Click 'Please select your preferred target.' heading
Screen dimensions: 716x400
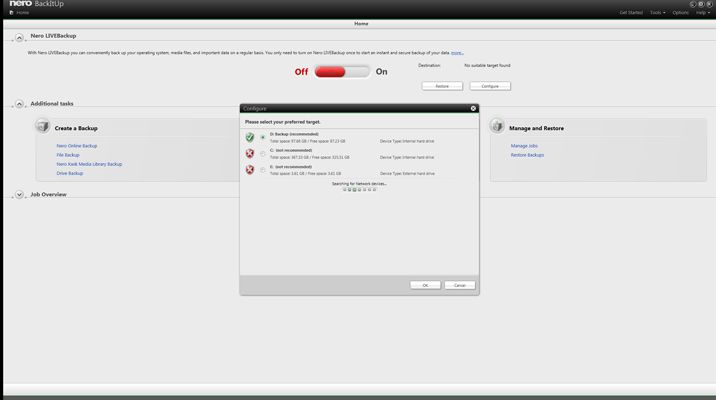click(283, 122)
